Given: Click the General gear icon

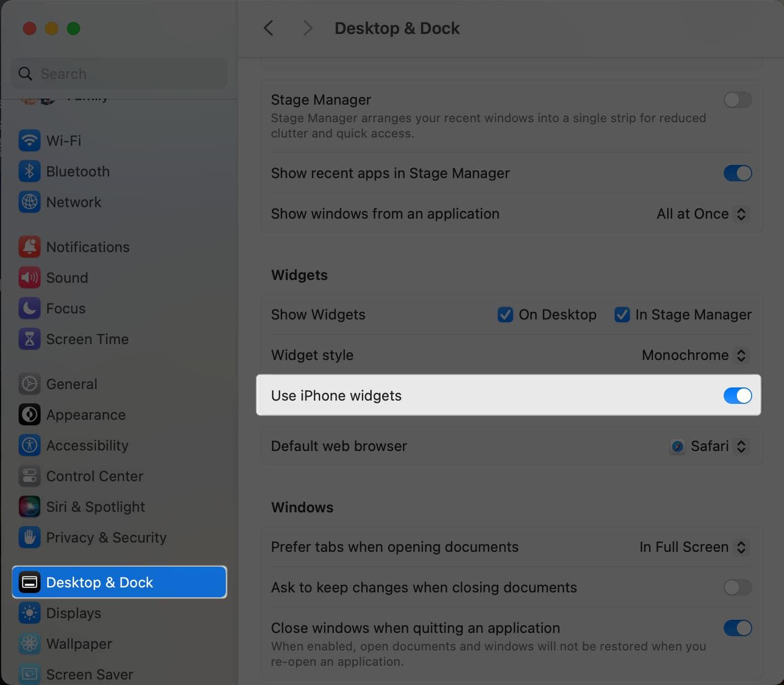Looking at the screenshot, I should (x=30, y=384).
